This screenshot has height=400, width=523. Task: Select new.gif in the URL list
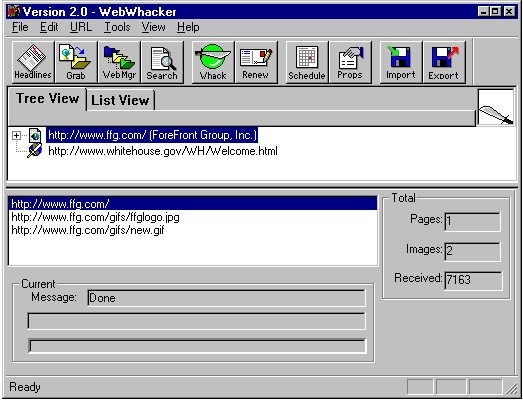click(88, 230)
